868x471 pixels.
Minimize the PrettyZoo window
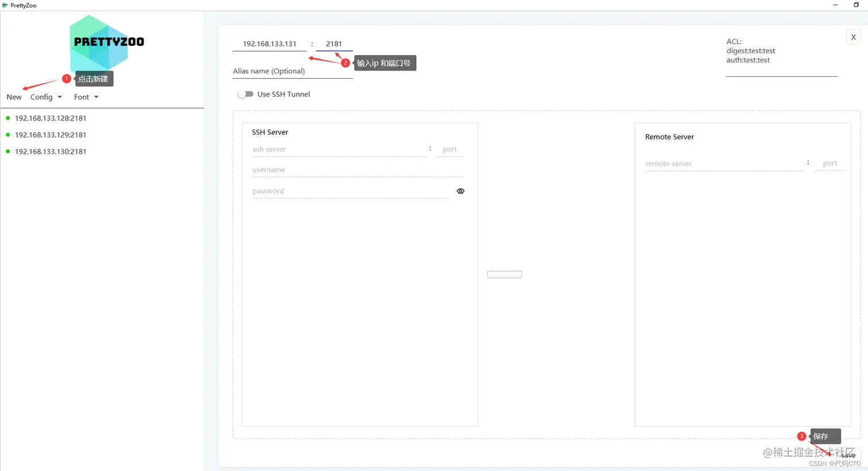[x=835, y=5]
